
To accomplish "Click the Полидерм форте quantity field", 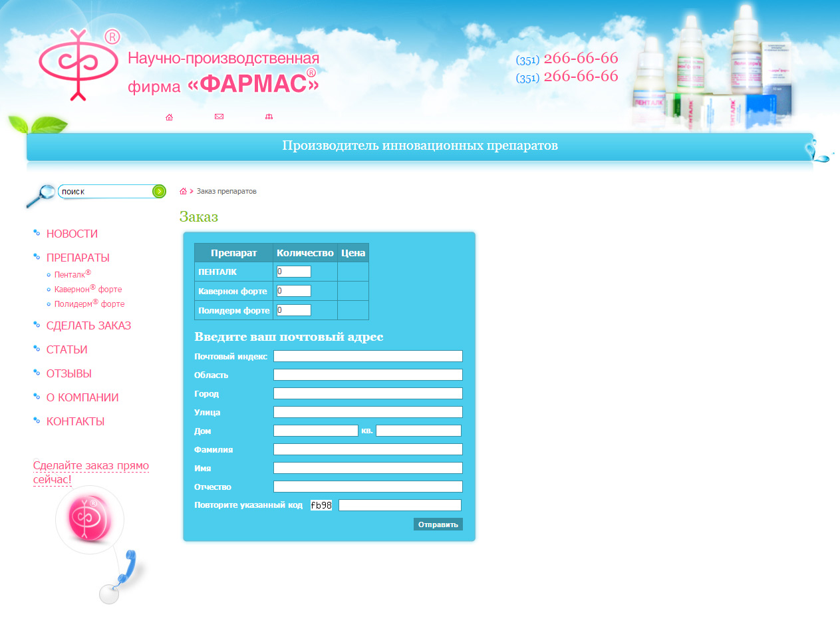I will [294, 310].
